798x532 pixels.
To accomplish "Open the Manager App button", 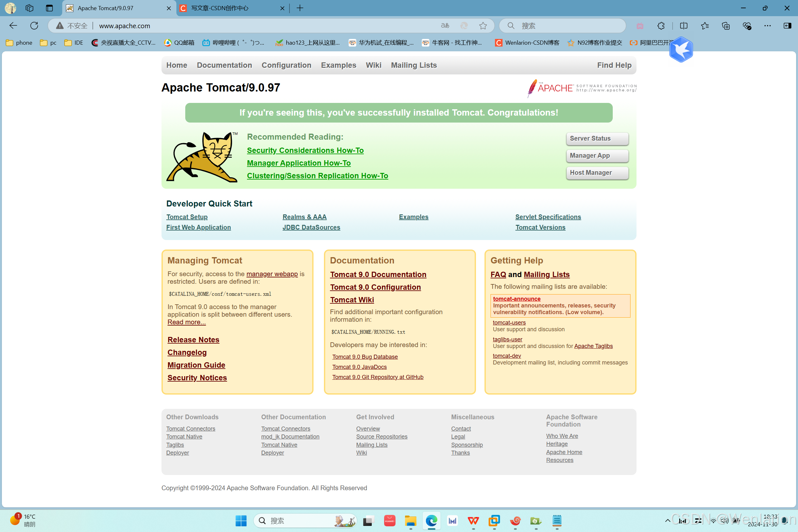I will coord(597,156).
